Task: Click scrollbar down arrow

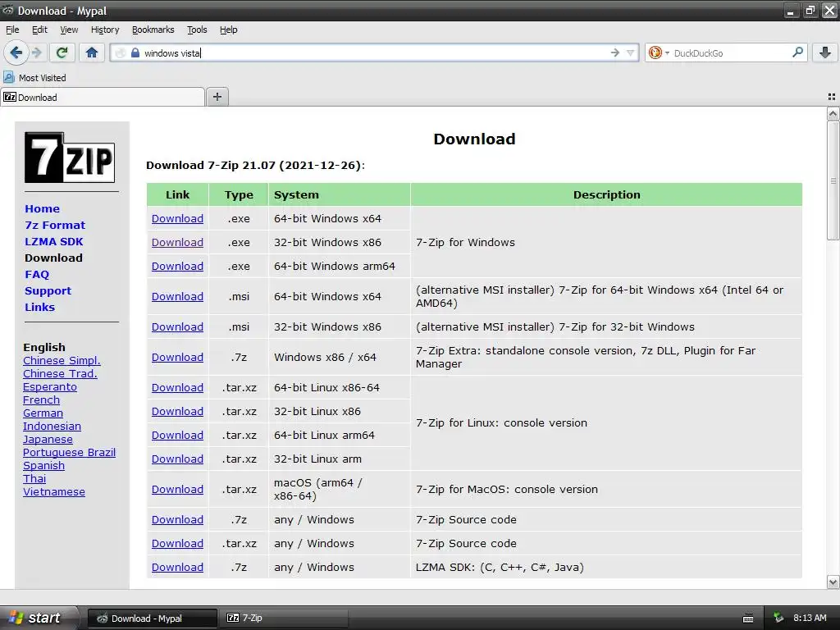Action: tap(833, 582)
